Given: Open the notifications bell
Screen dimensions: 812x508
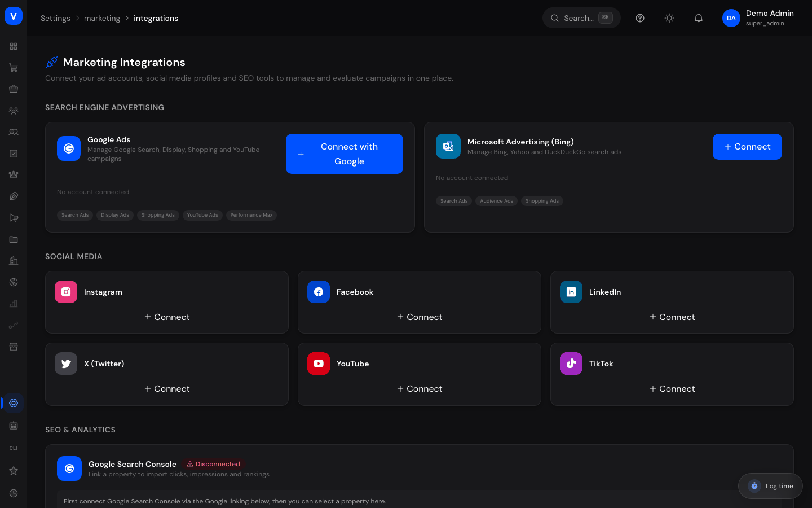Looking at the screenshot, I should (x=699, y=18).
